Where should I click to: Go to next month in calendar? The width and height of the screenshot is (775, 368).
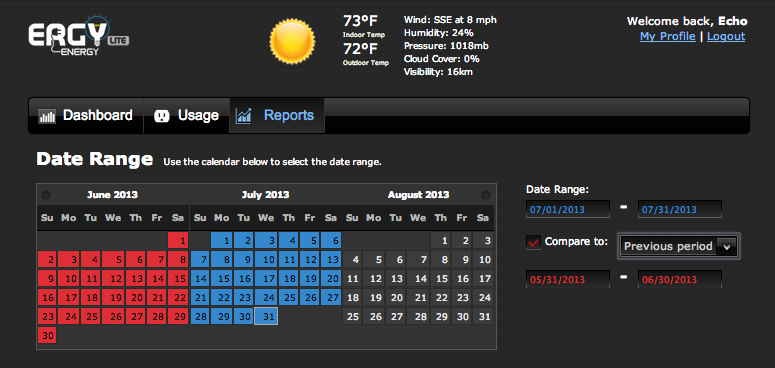tap(486, 195)
